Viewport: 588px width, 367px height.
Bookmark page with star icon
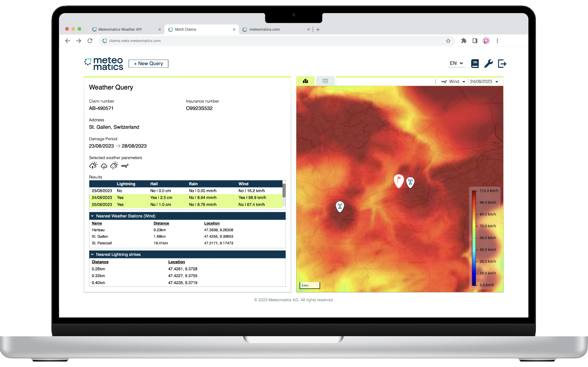pyautogui.click(x=448, y=41)
